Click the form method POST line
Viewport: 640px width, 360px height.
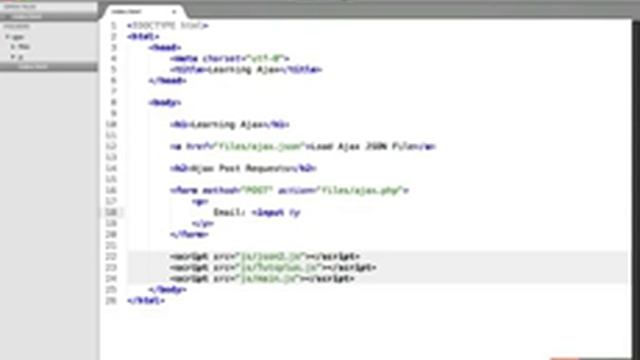[x=290, y=191]
